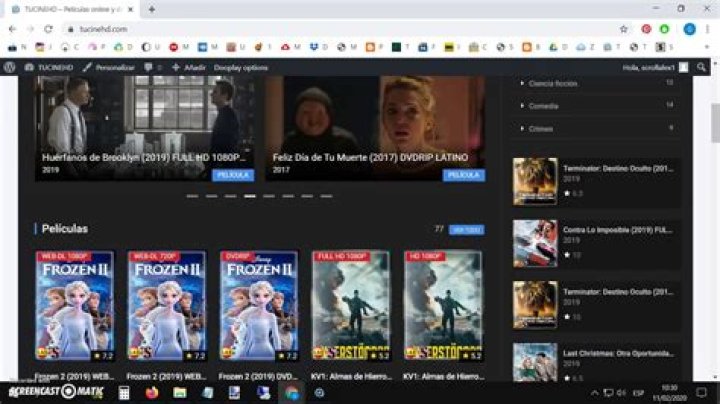Screen dimensions: 720x404
Task: Open the ESP language indicator
Action: point(638,393)
